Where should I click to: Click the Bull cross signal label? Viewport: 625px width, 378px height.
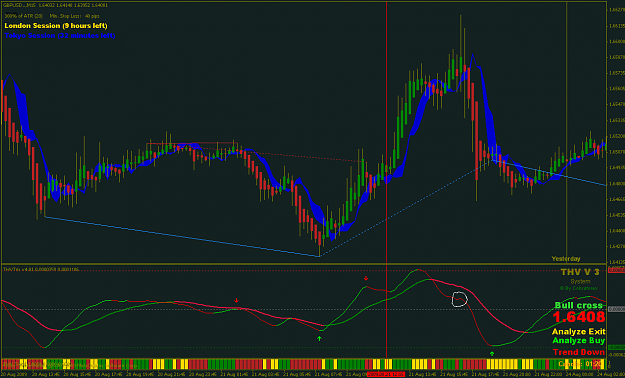[x=578, y=305]
